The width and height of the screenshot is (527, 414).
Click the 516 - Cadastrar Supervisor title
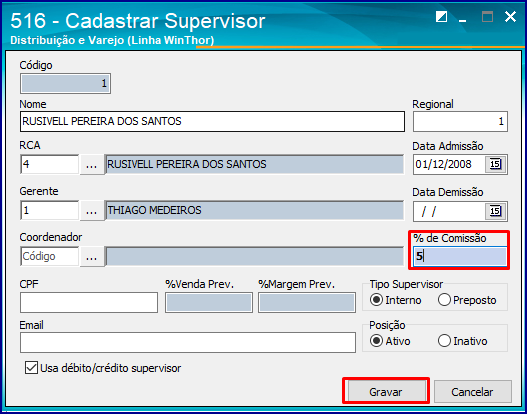point(138,21)
